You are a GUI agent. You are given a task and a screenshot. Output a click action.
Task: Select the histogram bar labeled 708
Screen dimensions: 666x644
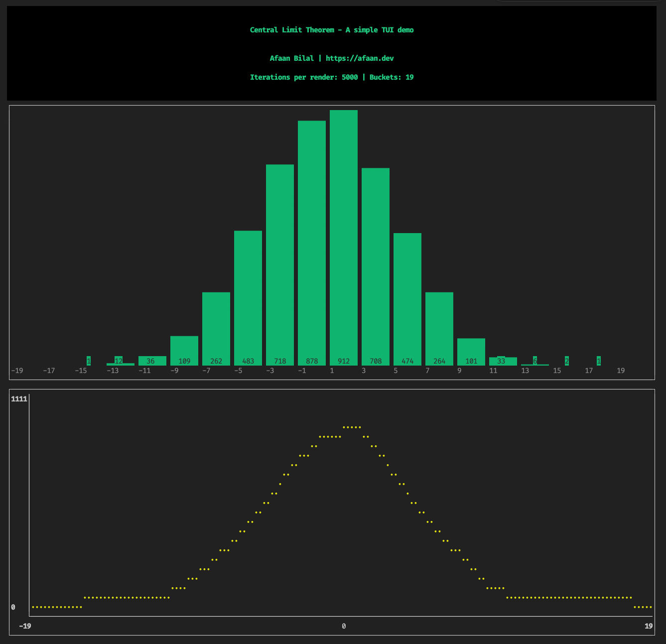[x=376, y=266]
